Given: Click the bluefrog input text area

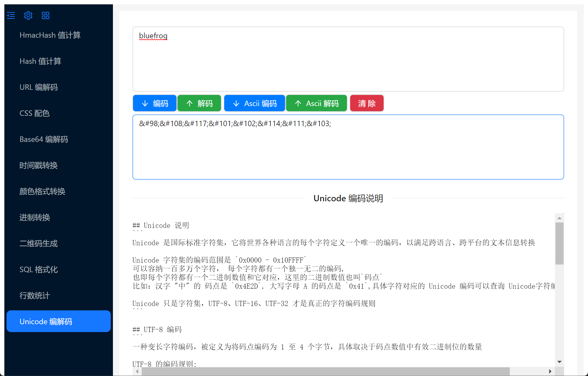Looking at the screenshot, I should tap(348, 59).
